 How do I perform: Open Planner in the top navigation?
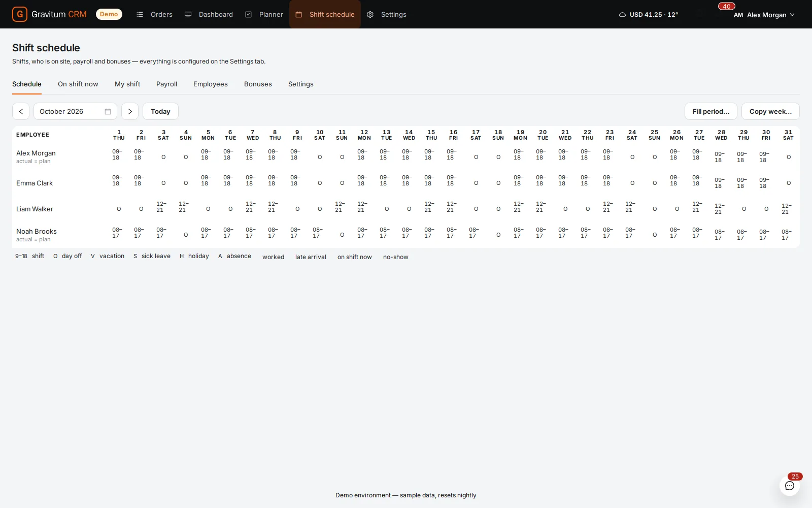pos(271,15)
